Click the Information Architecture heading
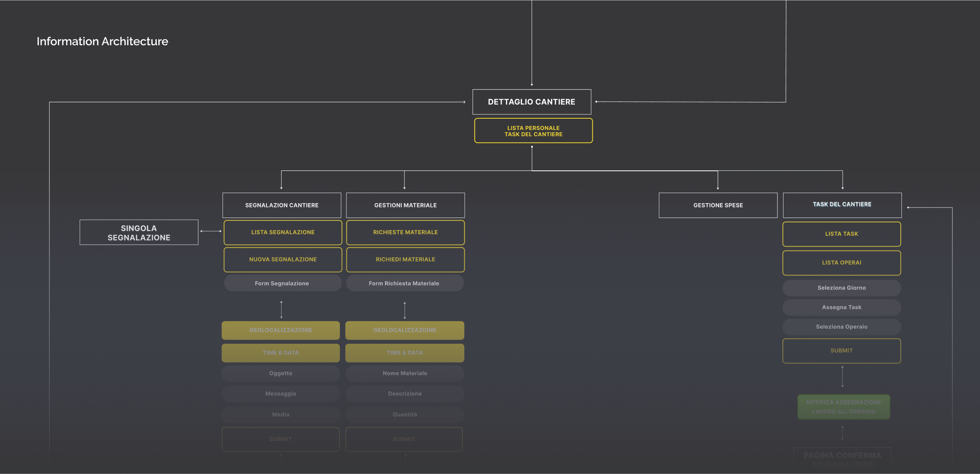980x474 pixels. [x=102, y=41]
